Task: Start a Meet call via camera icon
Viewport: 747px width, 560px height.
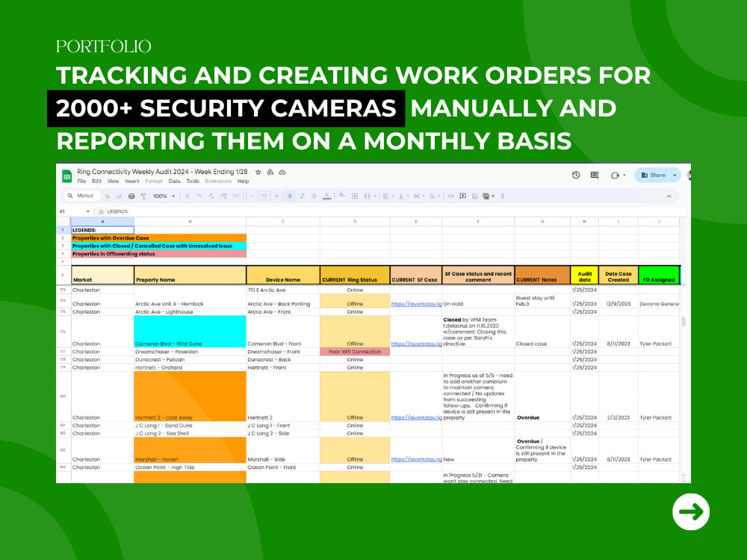Action: [x=615, y=175]
